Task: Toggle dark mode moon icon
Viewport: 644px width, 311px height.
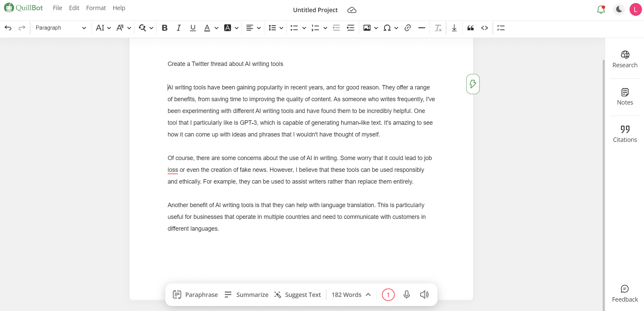Action: (x=619, y=9)
